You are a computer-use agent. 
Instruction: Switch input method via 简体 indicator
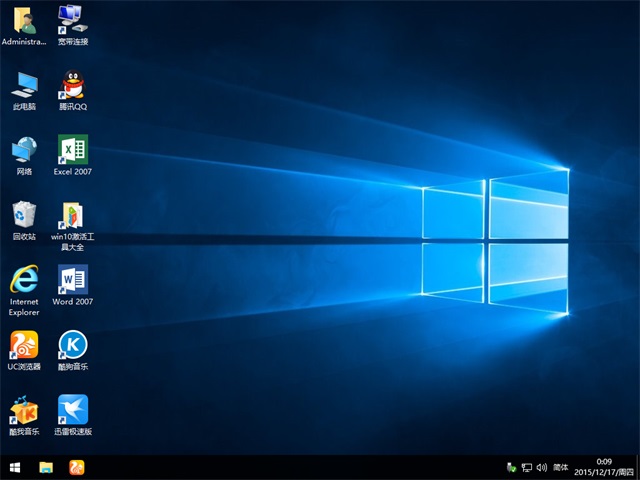click(560, 467)
